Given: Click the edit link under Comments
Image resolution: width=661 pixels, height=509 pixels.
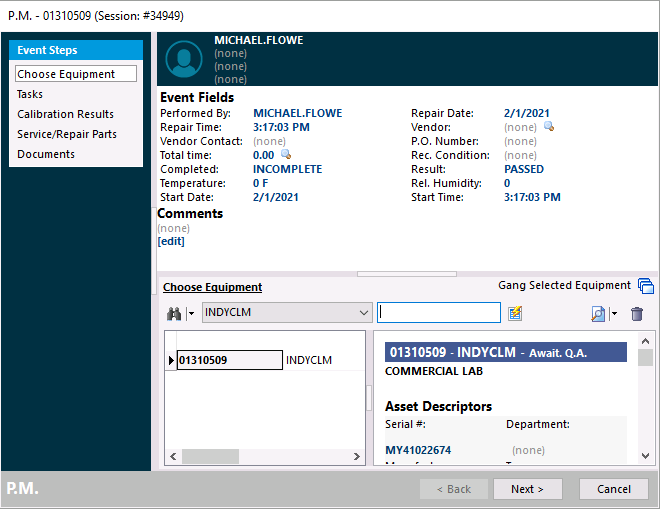Looking at the screenshot, I should click(x=171, y=241).
